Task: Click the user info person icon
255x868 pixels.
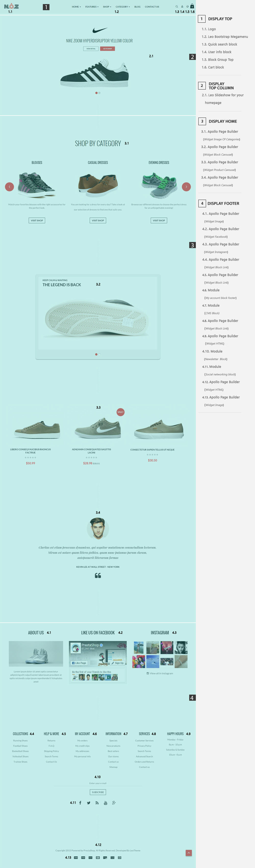Action: click(x=182, y=6)
